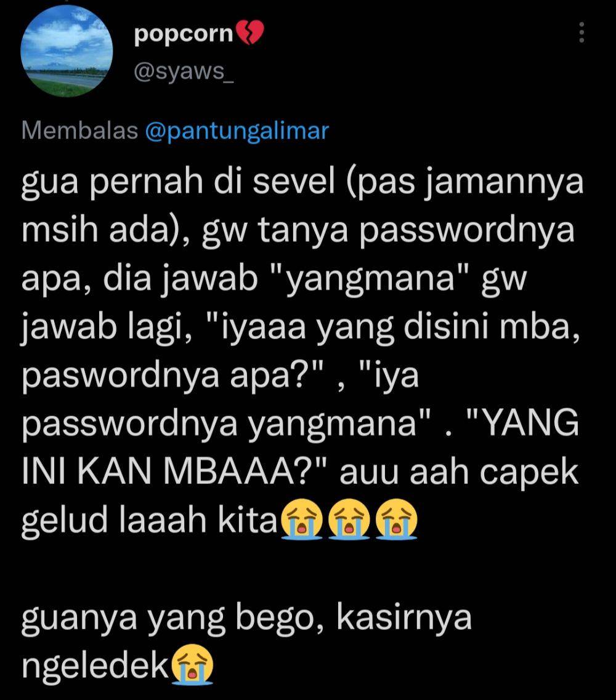This screenshot has width=616, height=700.
Task: Tap the broken heart emoji beside popcorn
Action: click(249, 33)
